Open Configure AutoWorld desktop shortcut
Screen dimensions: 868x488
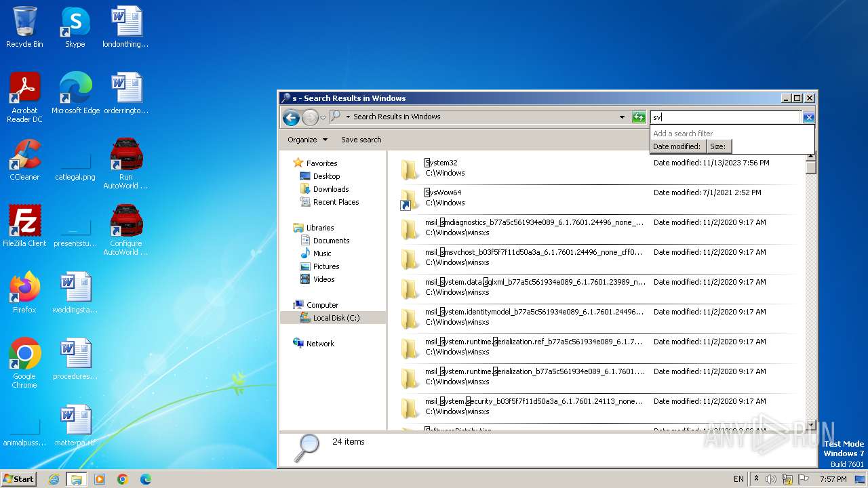(x=125, y=230)
